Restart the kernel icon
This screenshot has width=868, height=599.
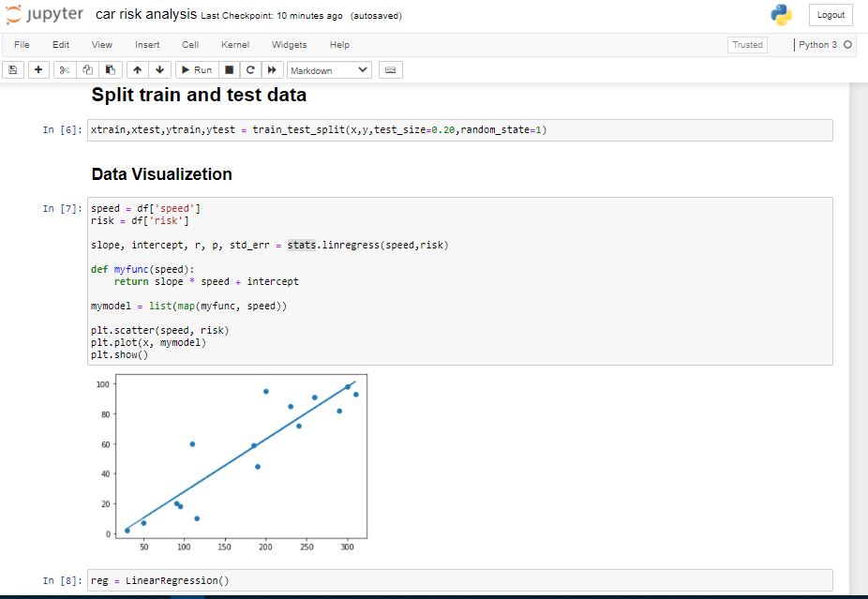point(250,69)
